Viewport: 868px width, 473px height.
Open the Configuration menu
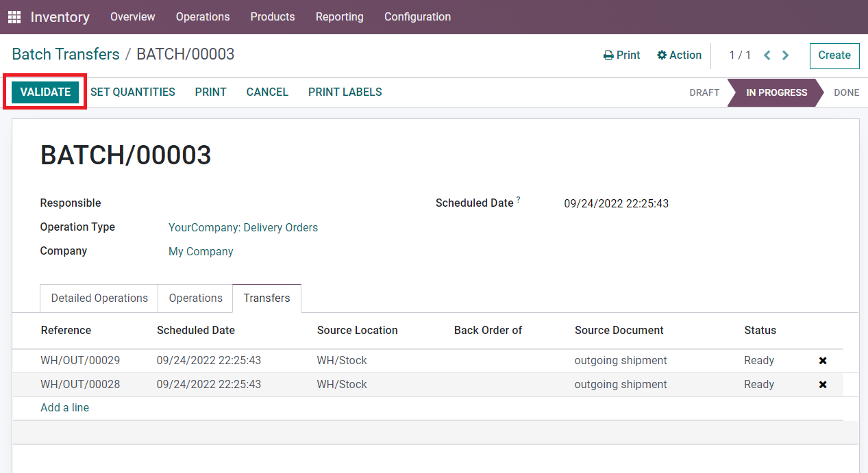point(417,17)
